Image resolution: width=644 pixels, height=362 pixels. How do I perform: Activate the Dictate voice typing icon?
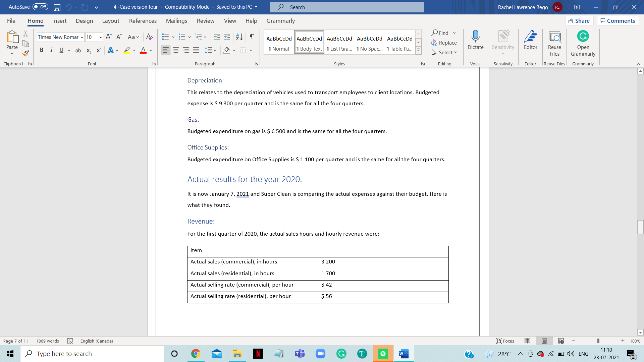(x=475, y=41)
